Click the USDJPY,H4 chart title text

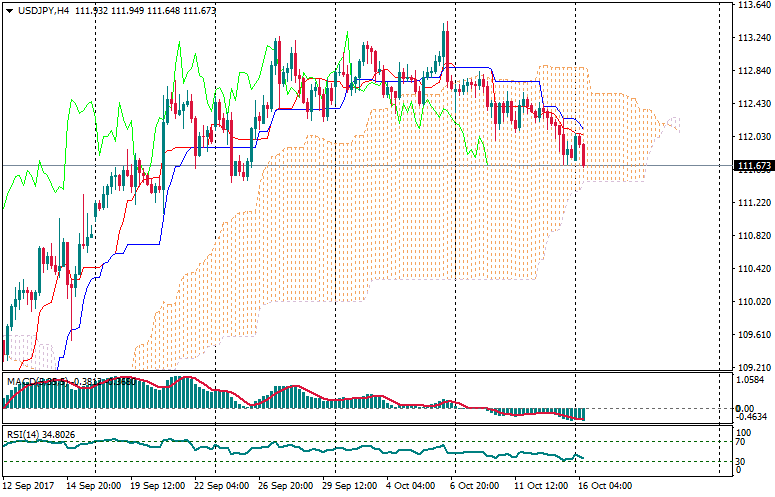(x=42, y=10)
